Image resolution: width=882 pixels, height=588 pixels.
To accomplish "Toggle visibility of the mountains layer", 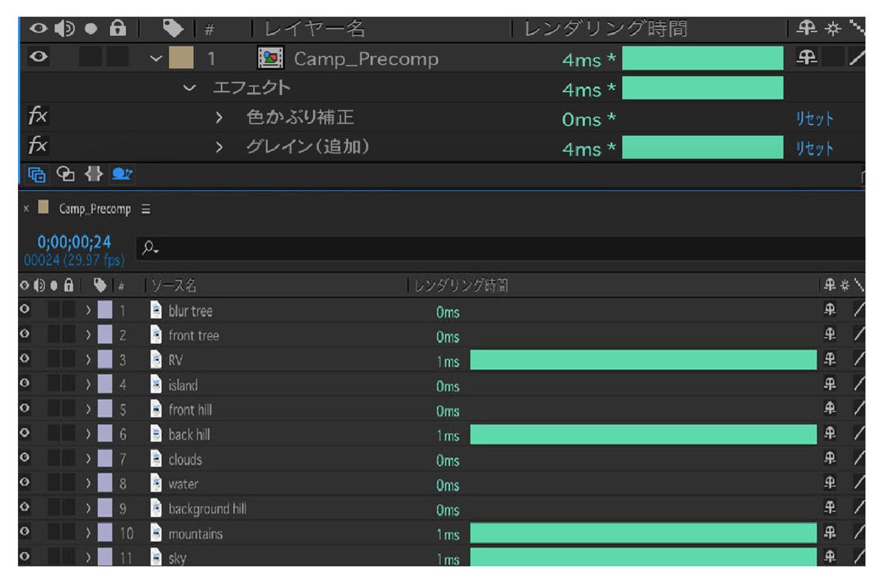I will (25, 534).
